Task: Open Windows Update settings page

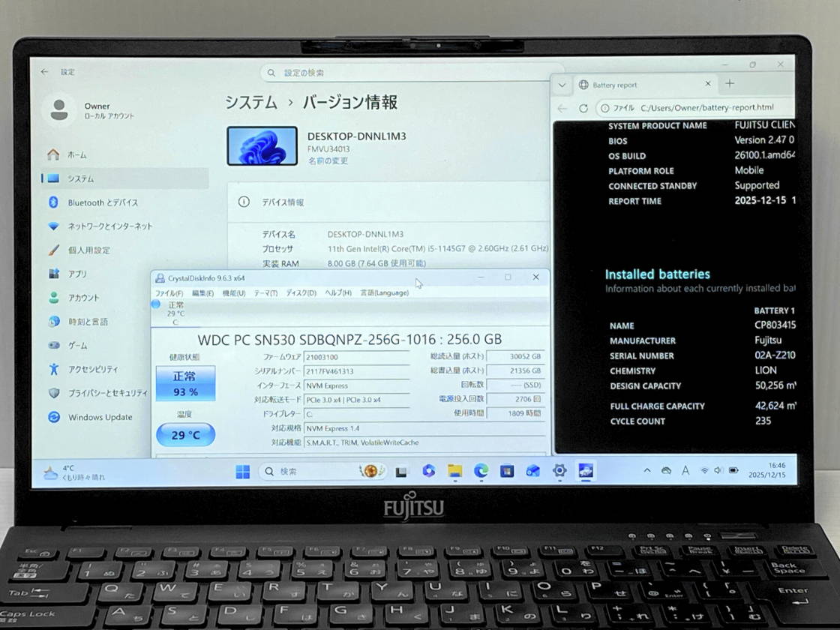Action: point(100,417)
